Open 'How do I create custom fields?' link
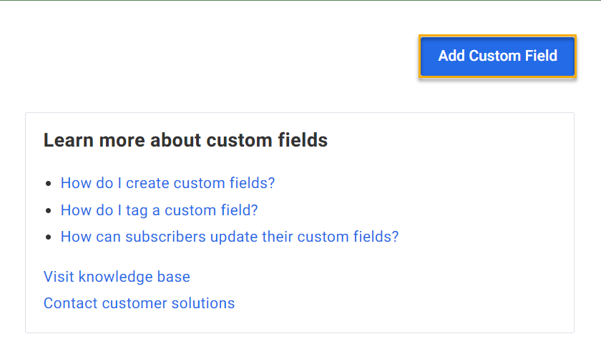Viewport: 601px width, 364px height. pos(167,183)
